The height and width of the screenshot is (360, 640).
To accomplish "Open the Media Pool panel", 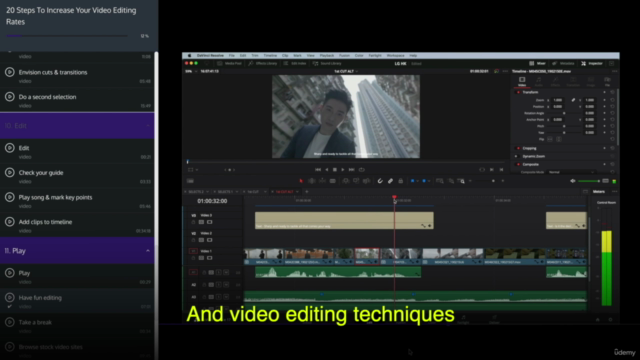I will pos(229,63).
